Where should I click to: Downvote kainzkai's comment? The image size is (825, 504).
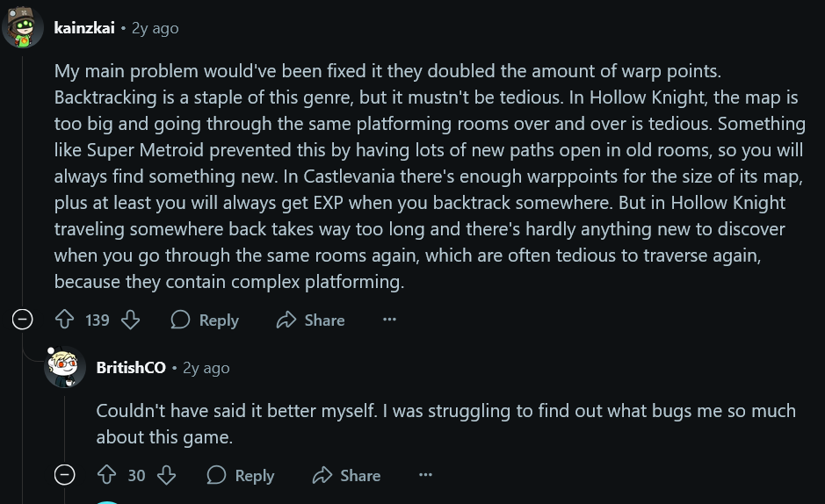[131, 320]
